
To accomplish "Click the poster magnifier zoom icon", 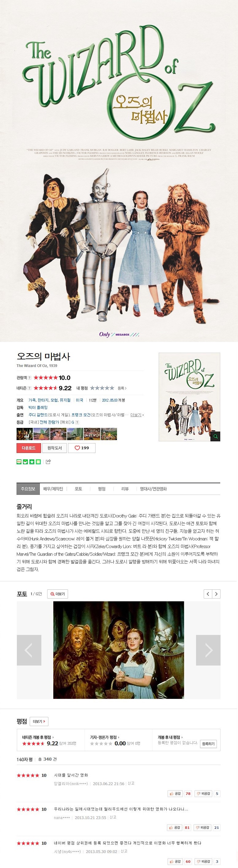I will (x=215, y=436).
